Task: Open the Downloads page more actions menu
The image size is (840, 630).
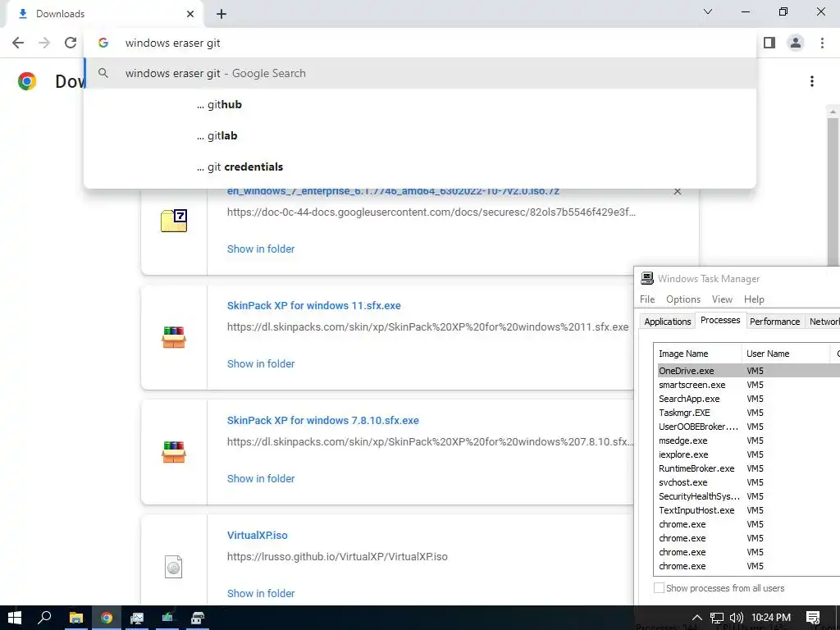Action: pyautogui.click(x=812, y=81)
